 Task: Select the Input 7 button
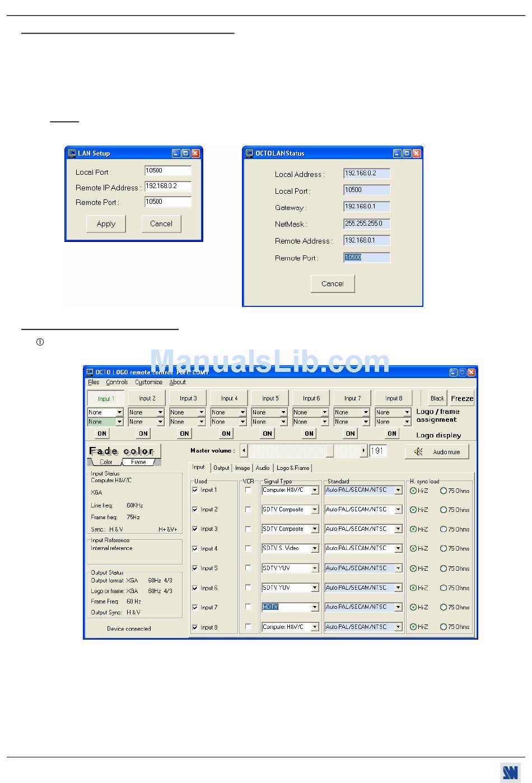click(352, 398)
